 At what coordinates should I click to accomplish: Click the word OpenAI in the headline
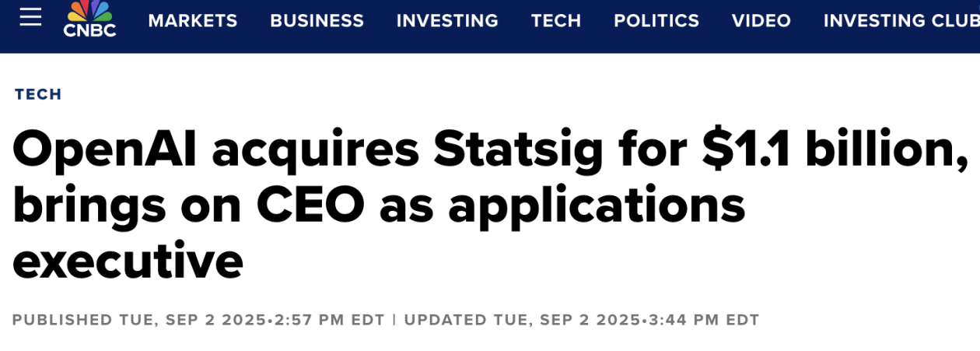click(x=103, y=149)
